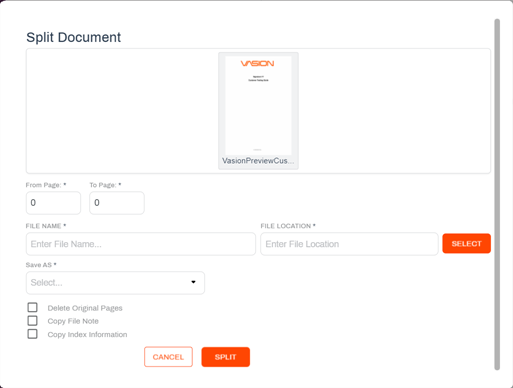Click the From Page number field
Image resolution: width=513 pixels, height=388 pixels.
tap(53, 203)
